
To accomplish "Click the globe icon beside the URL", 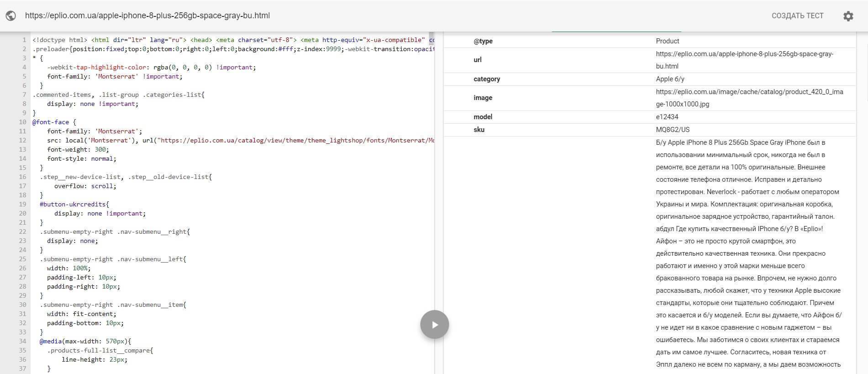I will [x=11, y=16].
